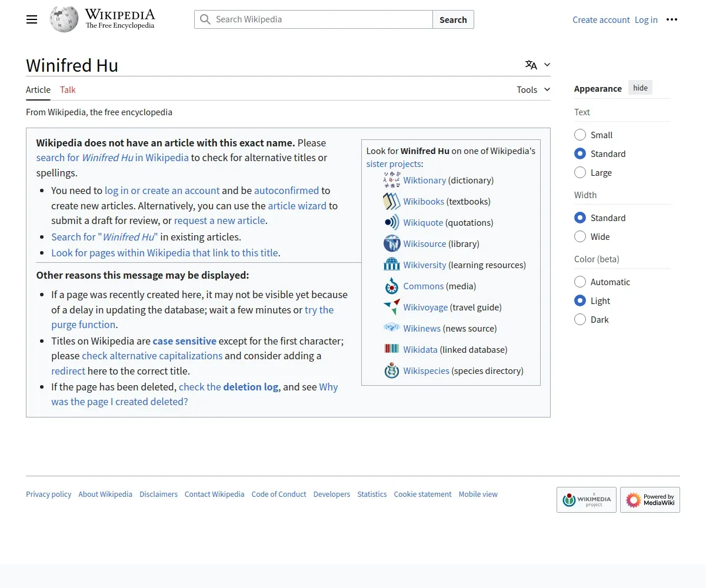706x588 pixels.
Task: Click the Wikiquote logo icon
Action: (x=392, y=222)
